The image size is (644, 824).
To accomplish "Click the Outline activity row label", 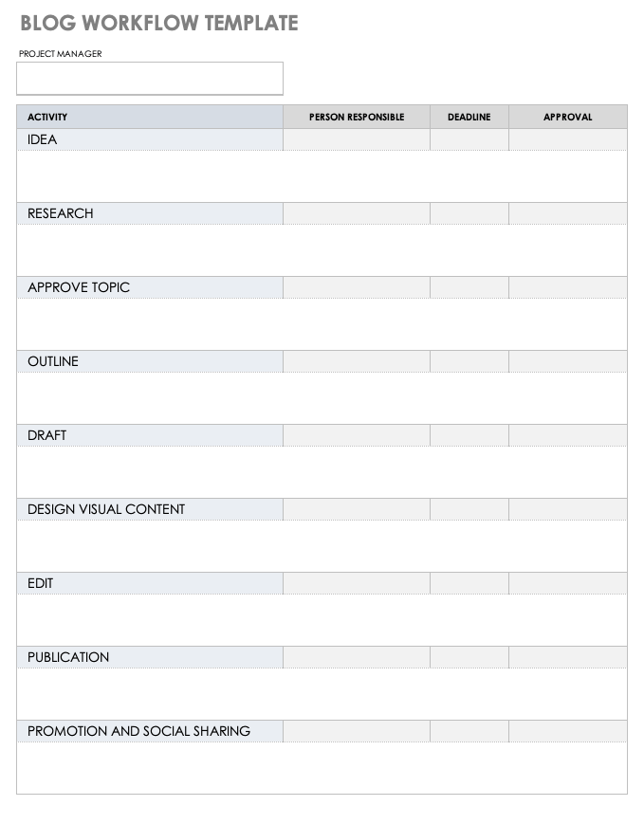I will click(53, 361).
